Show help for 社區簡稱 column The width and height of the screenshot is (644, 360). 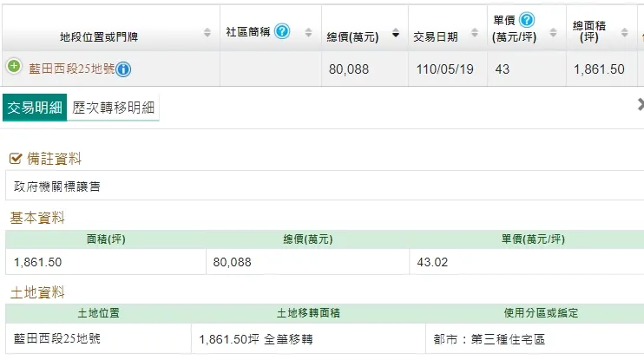click(282, 31)
